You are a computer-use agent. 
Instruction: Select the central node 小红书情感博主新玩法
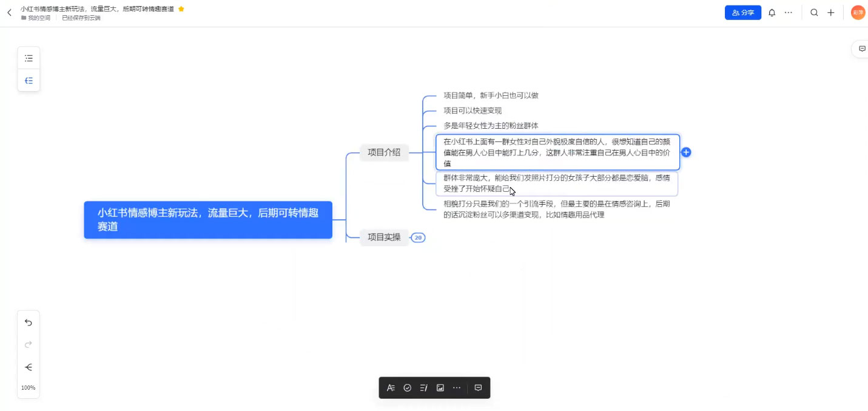tap(208, 220)
